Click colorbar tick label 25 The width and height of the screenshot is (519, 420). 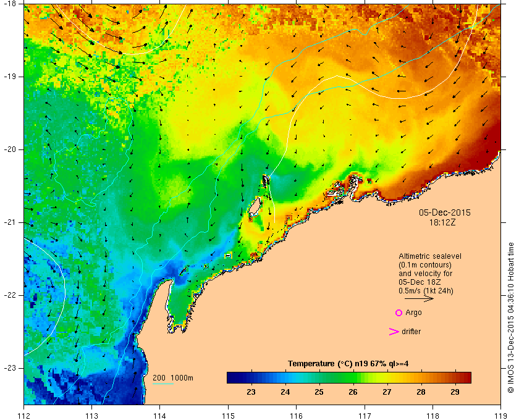319,392
